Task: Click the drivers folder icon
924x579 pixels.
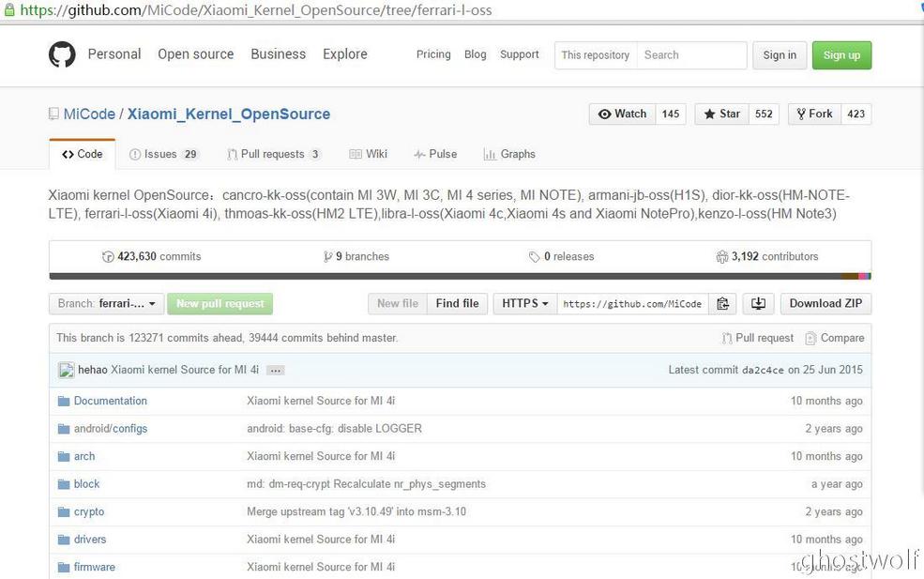Action: [64, 540]
